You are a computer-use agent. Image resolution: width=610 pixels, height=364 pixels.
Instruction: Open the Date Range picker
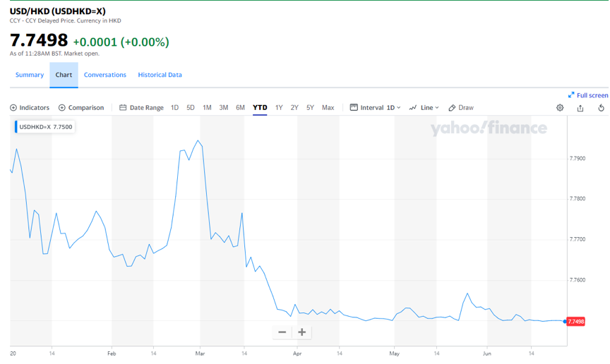point(141,108)
